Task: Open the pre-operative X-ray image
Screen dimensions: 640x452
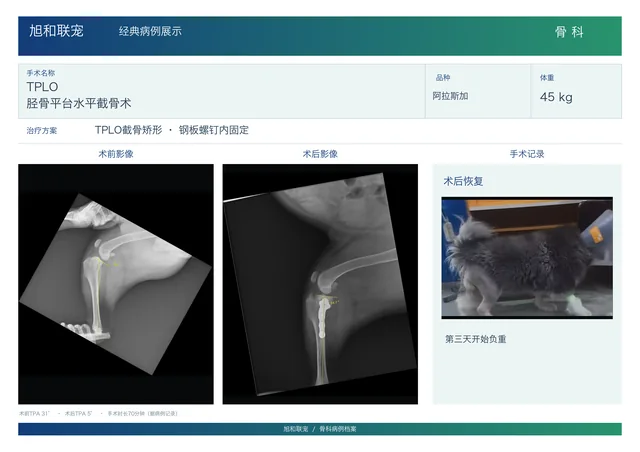Action: [x=116, y=284]
